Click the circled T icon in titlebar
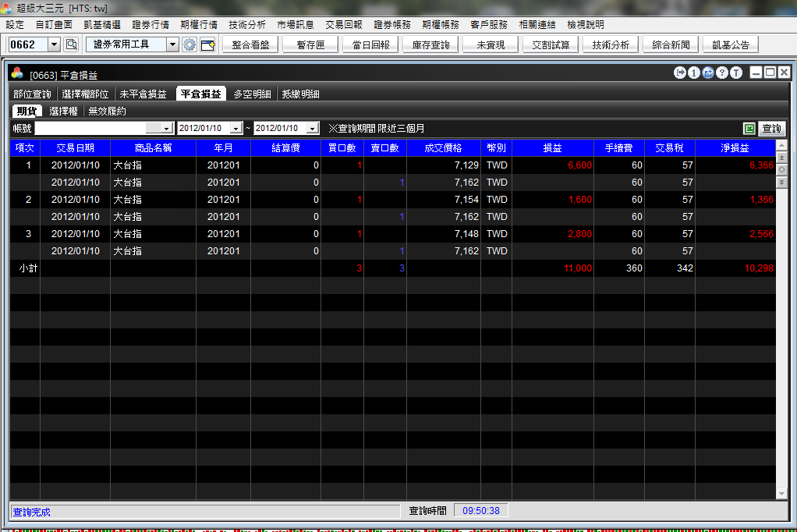 tap(736, 73)
